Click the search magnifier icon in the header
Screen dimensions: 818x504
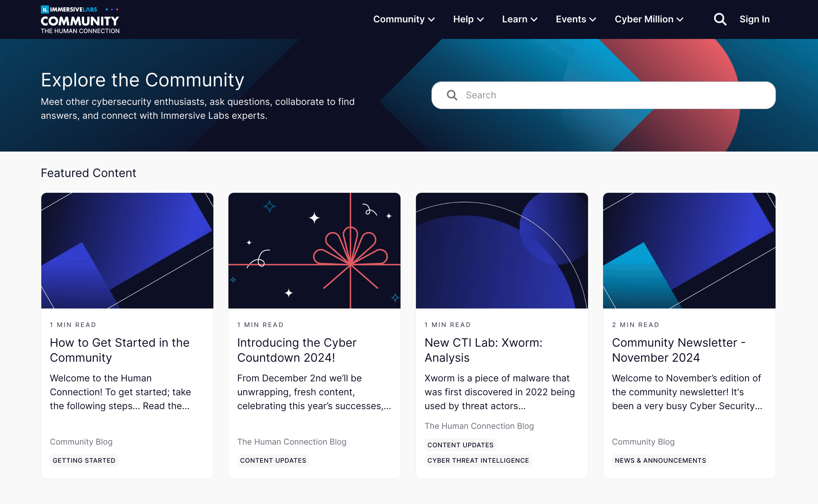719,19
